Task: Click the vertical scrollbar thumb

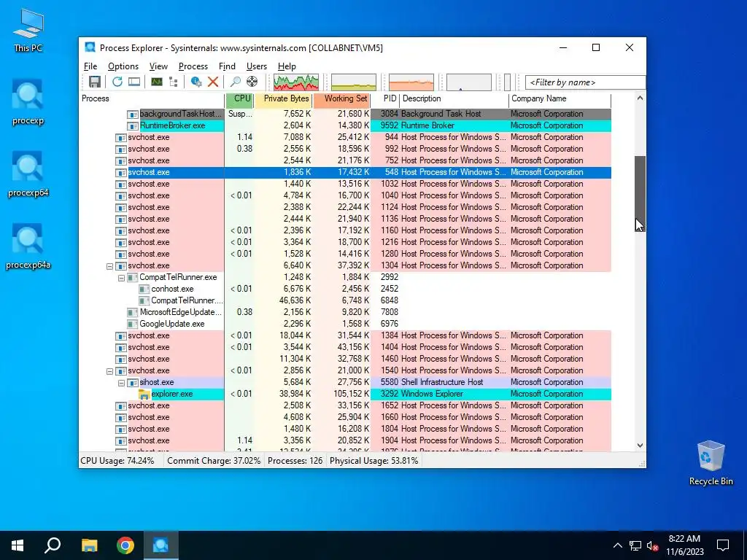Action: [x=640, y=193]
